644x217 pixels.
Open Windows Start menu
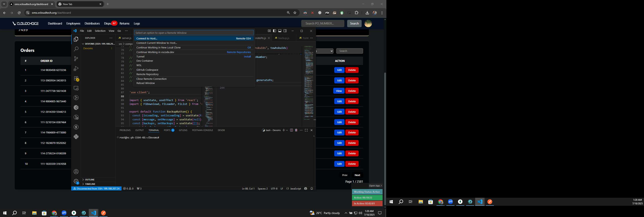coord(4,213)
